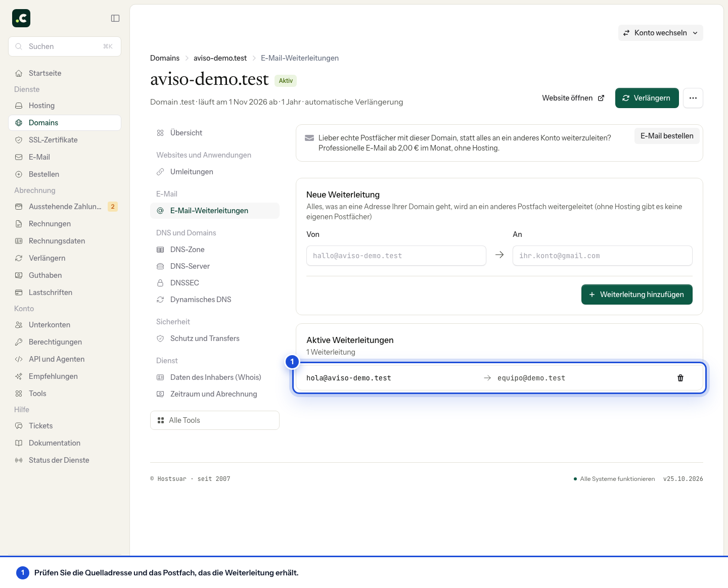Delete the hola@aviso-demo.test forwarding

click(x=680, y=378)
